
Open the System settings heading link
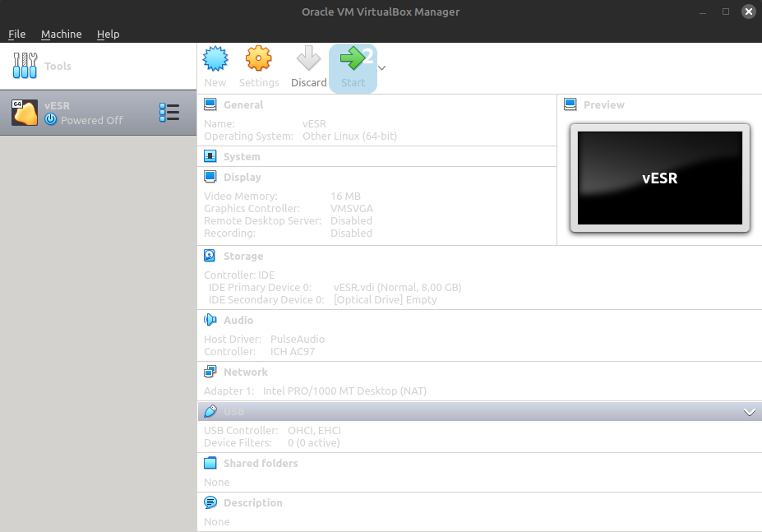[x=242, y=156]
